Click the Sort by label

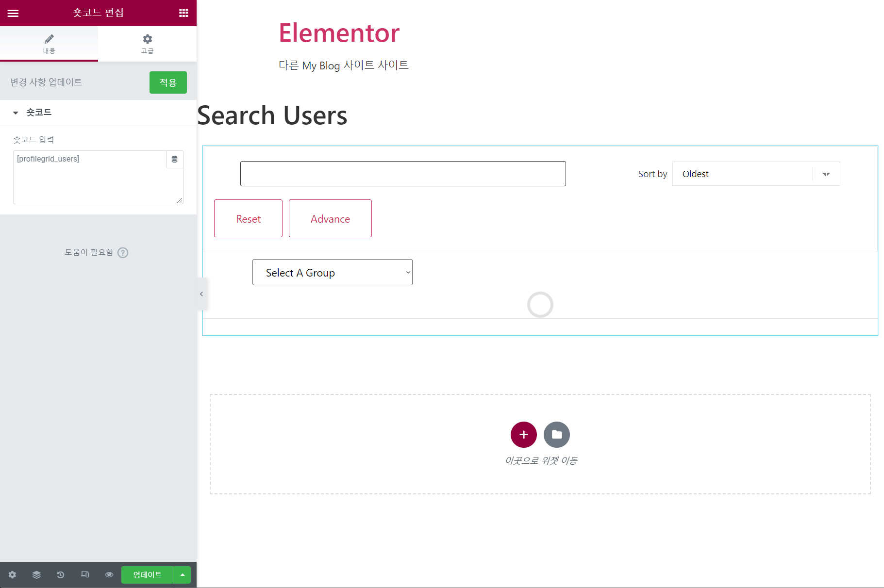coord(652,174)
